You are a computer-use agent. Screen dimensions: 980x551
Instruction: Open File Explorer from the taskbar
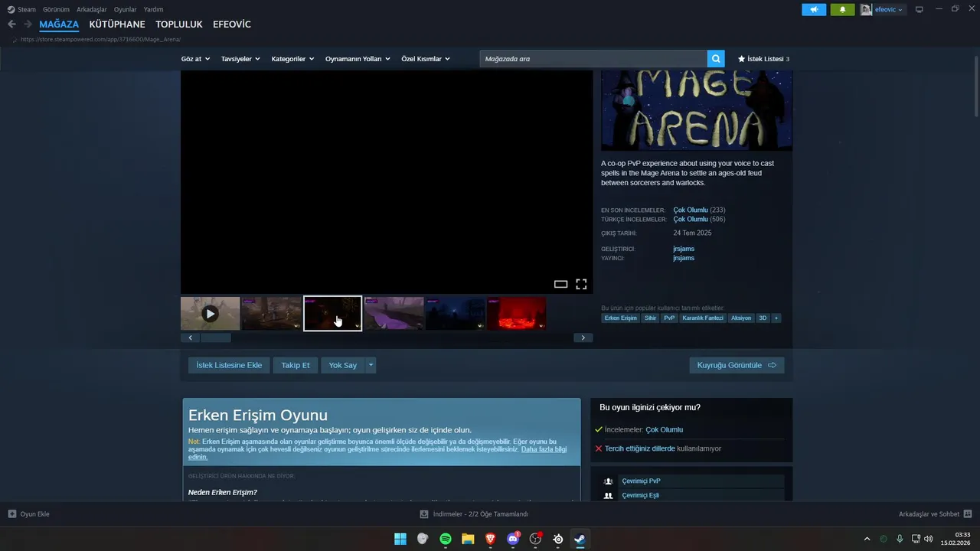point(468,539)
